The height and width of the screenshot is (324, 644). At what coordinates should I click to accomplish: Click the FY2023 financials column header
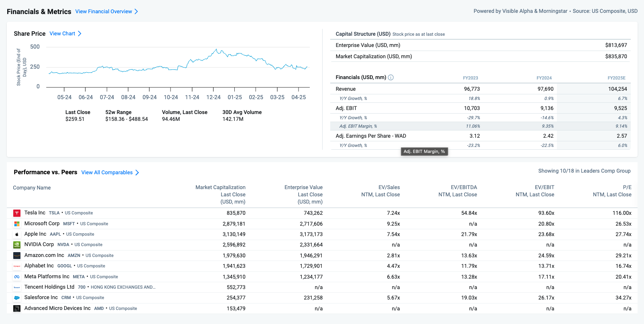(470, 78)
